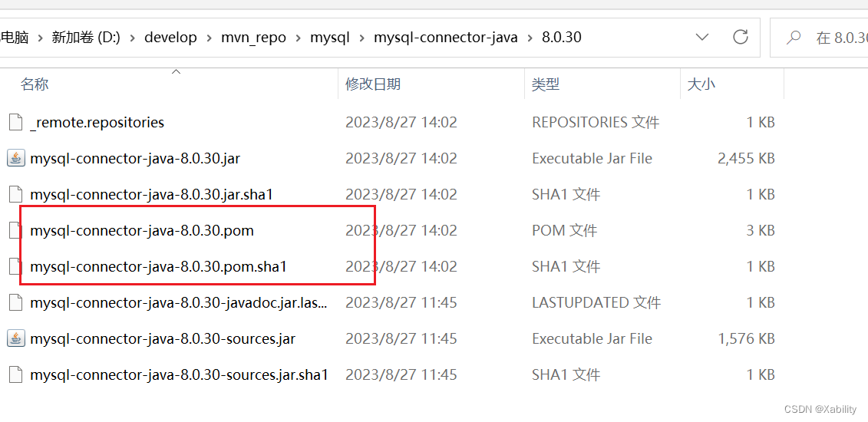
Task: Go to mysql folder breadcrumb
Action: (x=330, y=38)
